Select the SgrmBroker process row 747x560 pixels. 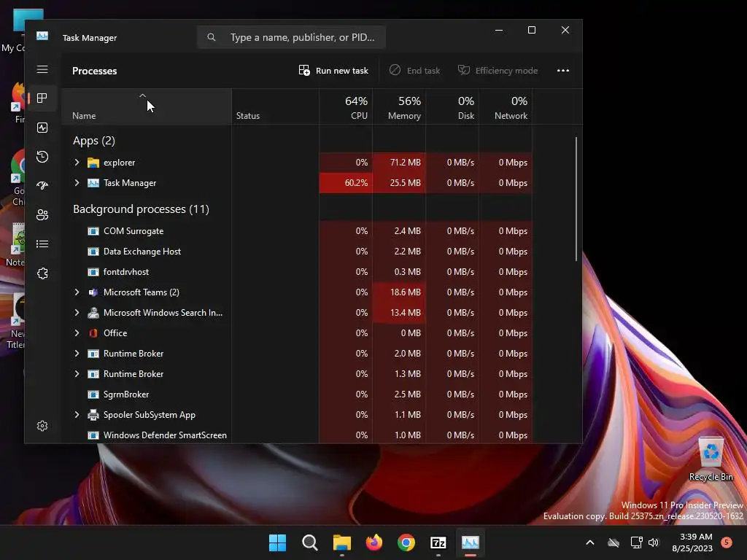pyautogui.click(x=298, y=394)
